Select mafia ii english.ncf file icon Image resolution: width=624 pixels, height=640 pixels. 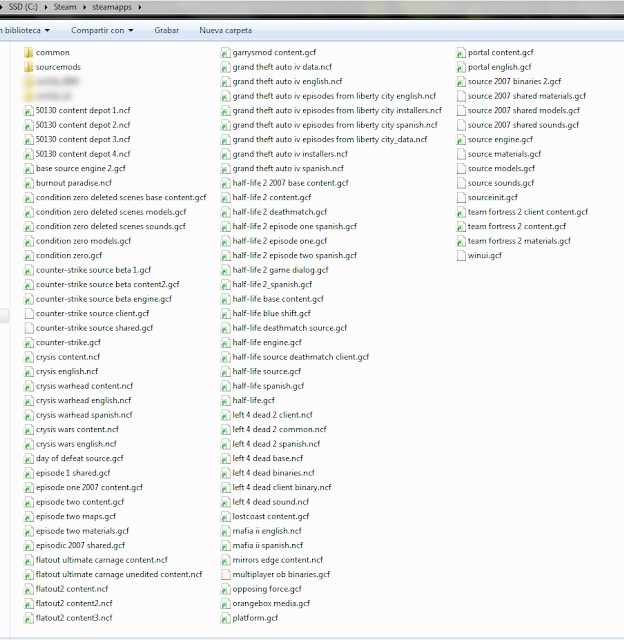click(x=225, y=531)
